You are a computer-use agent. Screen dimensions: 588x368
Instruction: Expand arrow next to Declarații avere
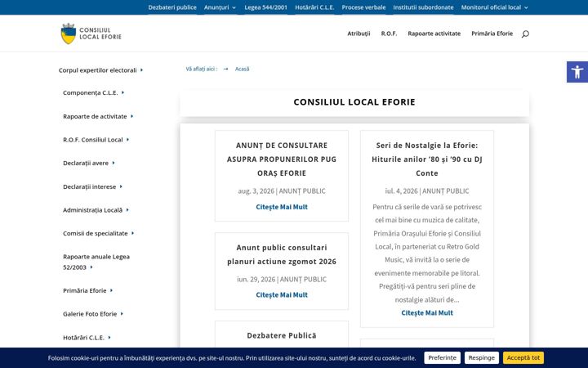point(114,163)
